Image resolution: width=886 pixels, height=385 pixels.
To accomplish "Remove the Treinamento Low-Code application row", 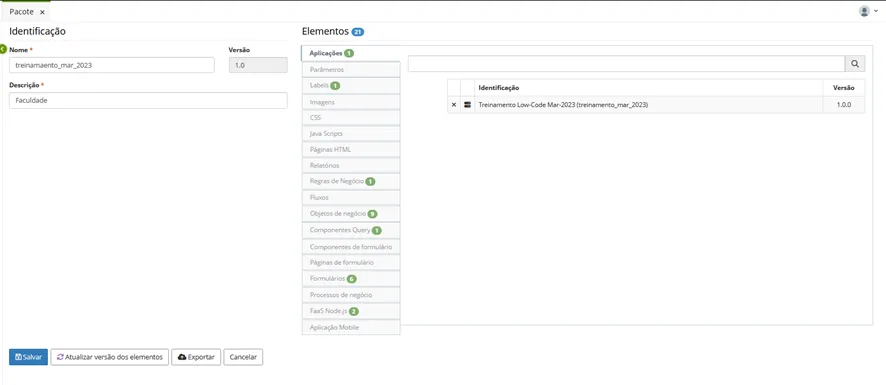I will pos(454,105).
